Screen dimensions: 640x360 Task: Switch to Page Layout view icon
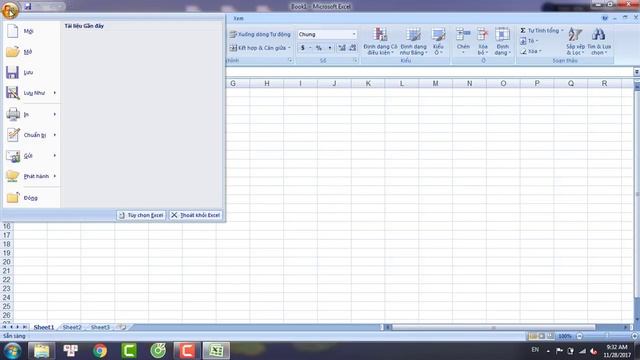542,336
